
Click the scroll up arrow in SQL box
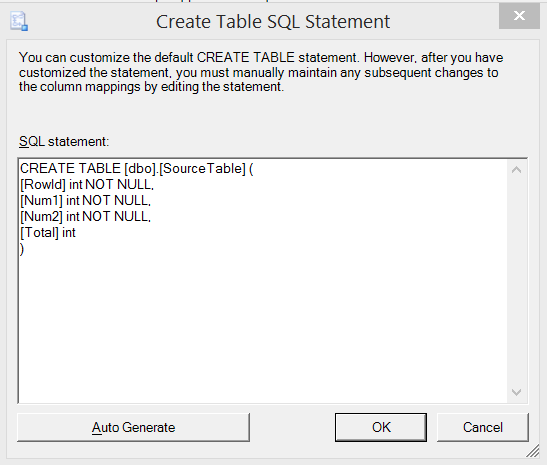(516, 170)
